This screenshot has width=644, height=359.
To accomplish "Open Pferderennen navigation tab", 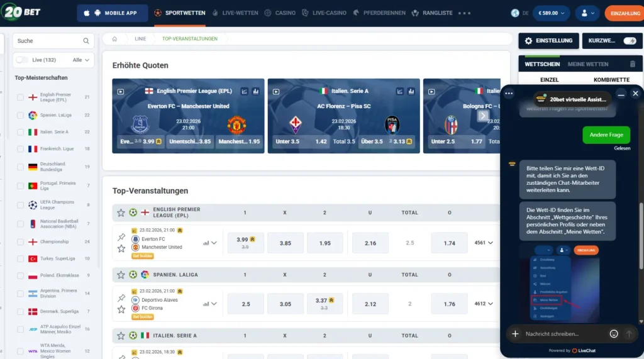I will pyautogui.click(x=379, y=13).
